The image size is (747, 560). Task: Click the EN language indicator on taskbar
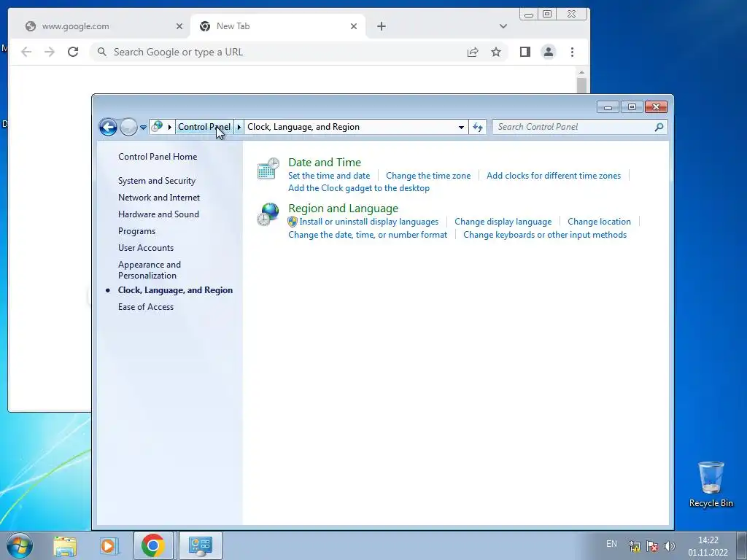[612, 544]
